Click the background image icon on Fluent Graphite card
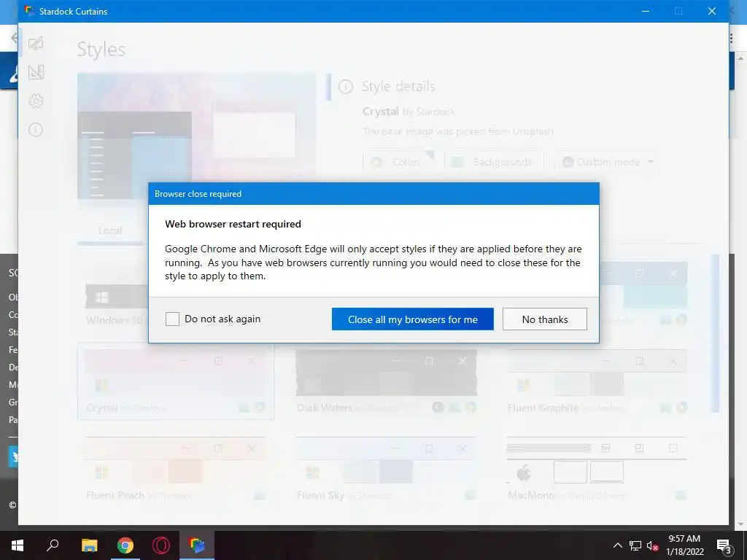The image size is (747, 560). tap(665, 408)
